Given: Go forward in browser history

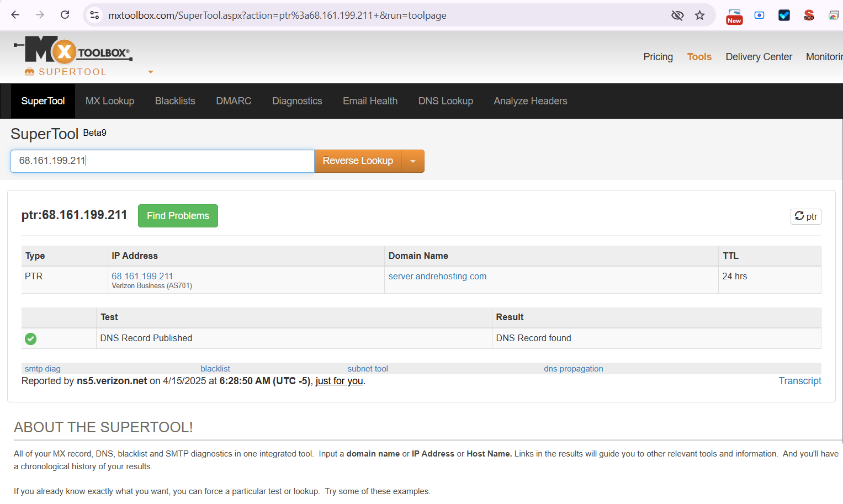Looking at the screenshot, I should tap(40, 15).
